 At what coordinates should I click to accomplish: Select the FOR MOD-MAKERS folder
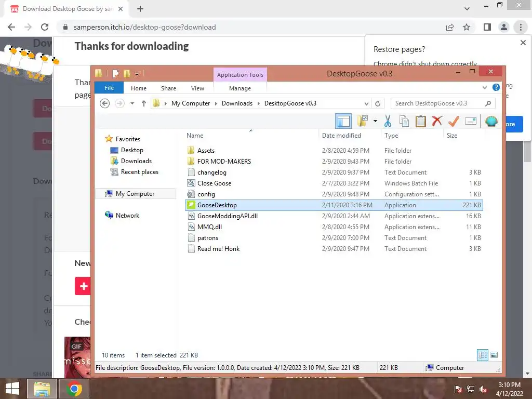(334, 161)
